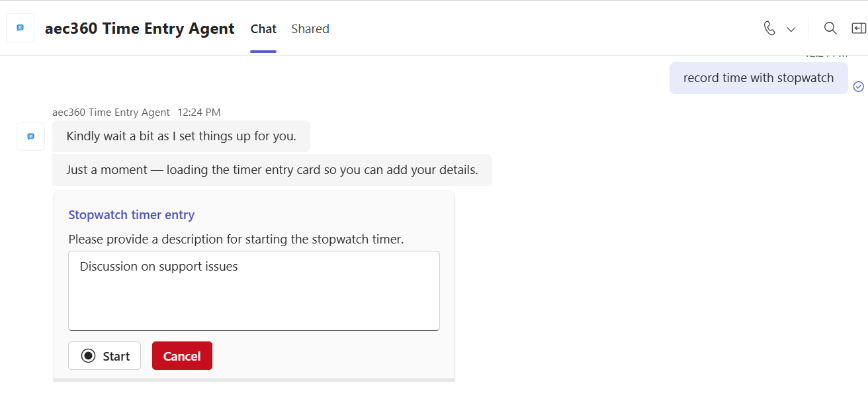The height and width of the screenshot is (399, 868).
Task: Select the "record time with stopwatch" message
Action: pos(758,78)
